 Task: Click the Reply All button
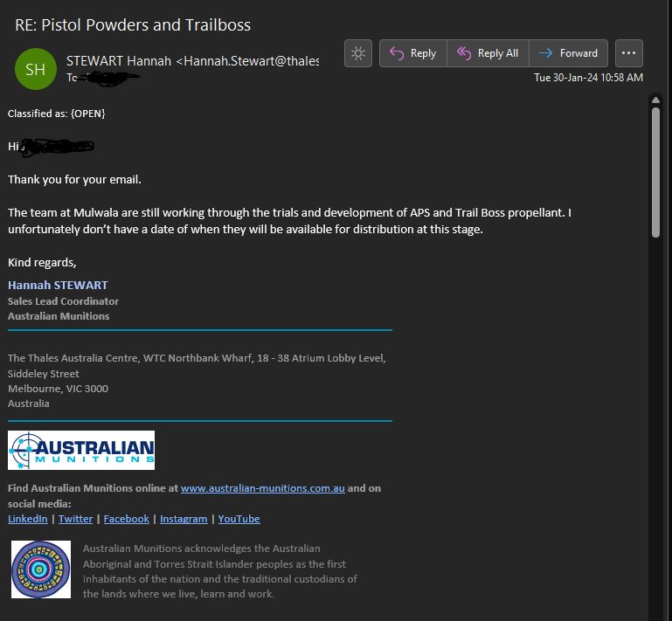point(488,53)
